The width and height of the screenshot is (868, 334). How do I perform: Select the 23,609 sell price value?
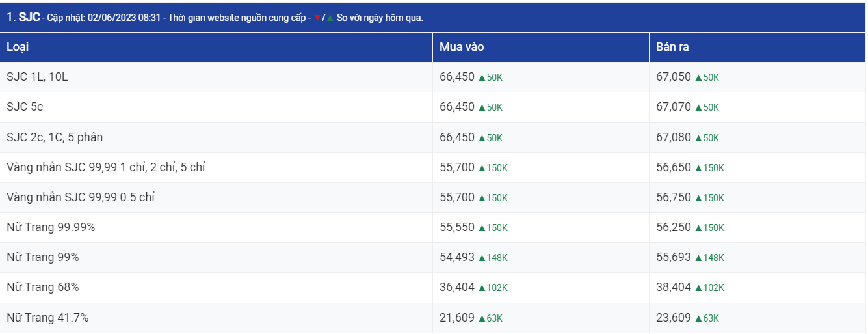(x=674, y=318)
